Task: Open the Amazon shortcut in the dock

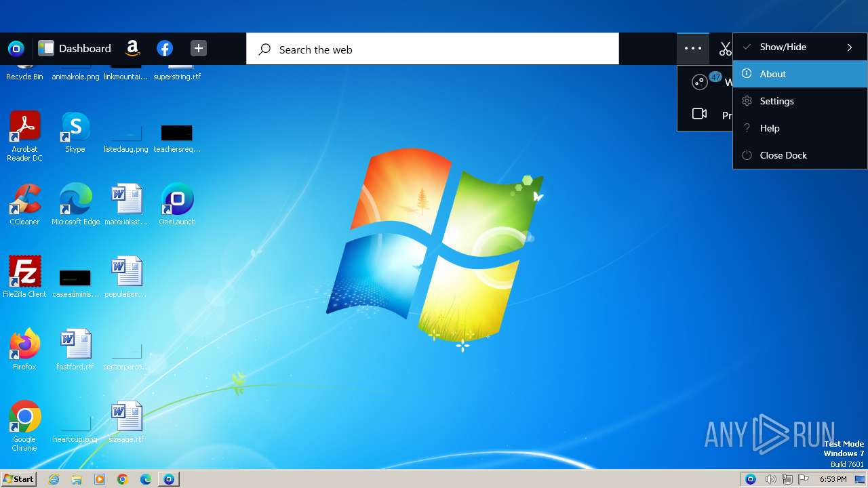Action: 133,48
